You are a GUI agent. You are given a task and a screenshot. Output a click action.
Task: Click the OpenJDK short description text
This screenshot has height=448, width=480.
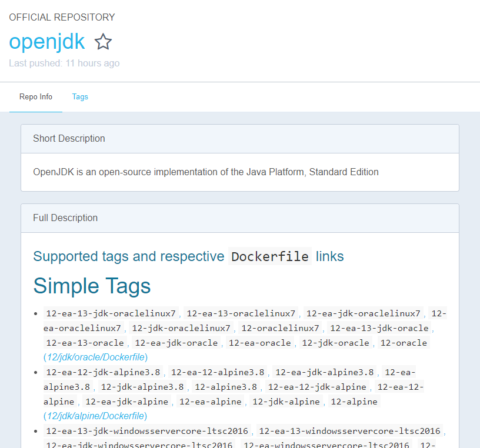206,172
